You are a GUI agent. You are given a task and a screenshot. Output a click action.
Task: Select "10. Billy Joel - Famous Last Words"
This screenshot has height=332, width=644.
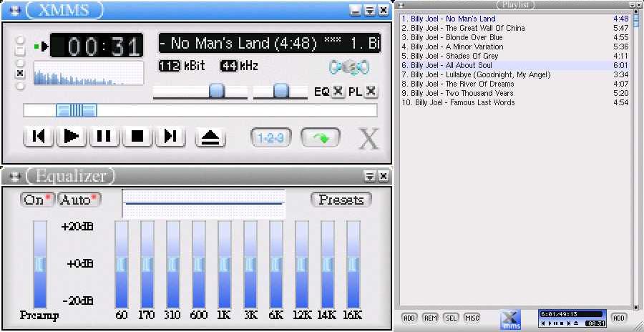click(x=515, y=102)
